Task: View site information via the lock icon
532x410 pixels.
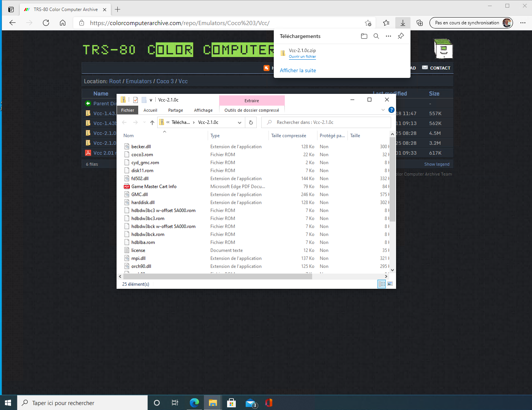Action: click(81, 23)
